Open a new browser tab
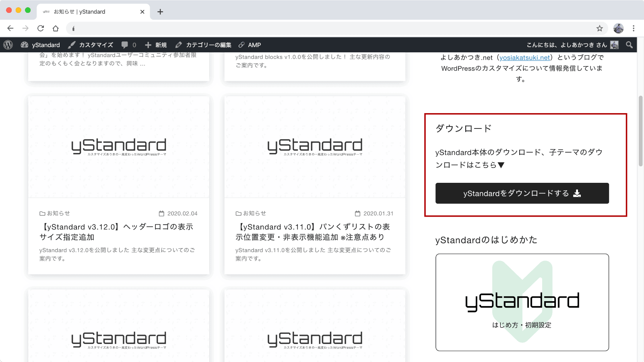 pyautogui.click(x=160, y=12)
